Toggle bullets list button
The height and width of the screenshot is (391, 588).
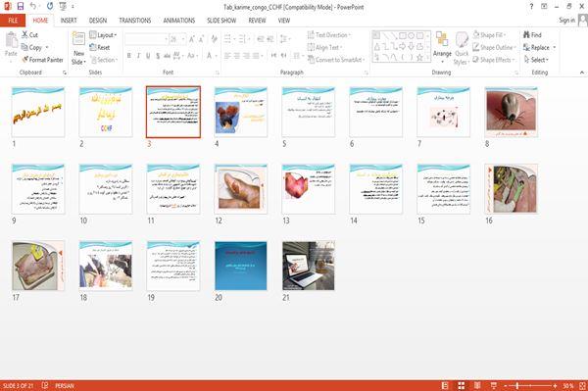228,38
